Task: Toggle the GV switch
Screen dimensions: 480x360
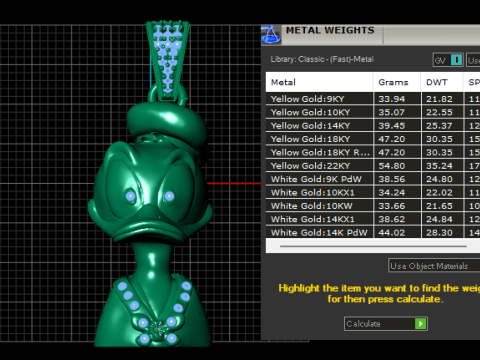Action: [448, 60]
